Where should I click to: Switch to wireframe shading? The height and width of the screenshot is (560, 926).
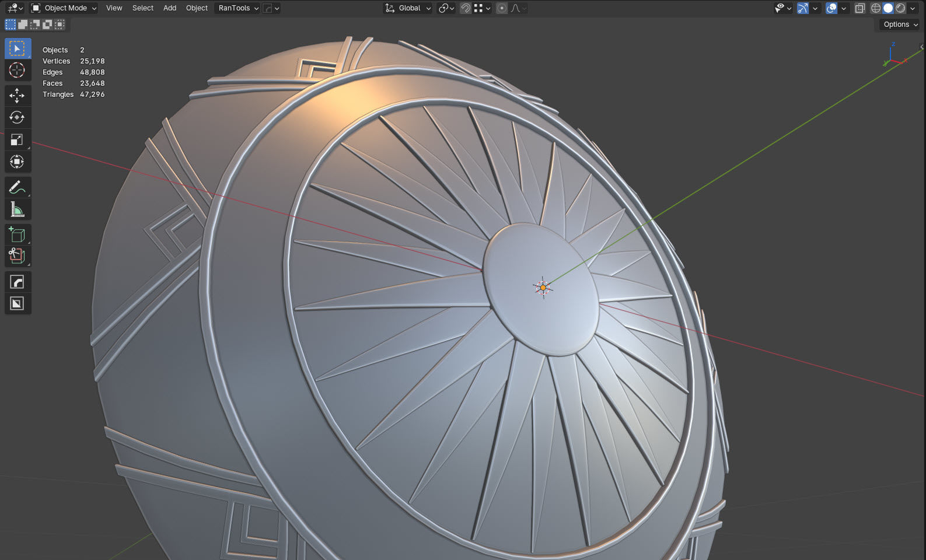(x=875, y=8)
